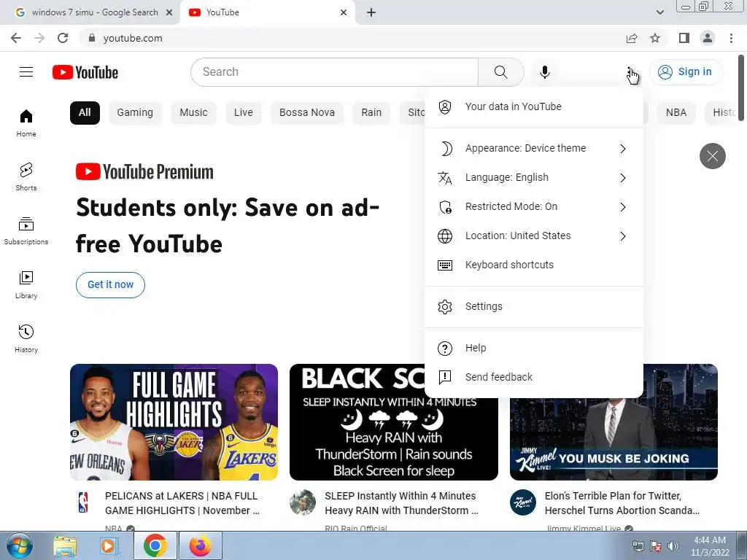The image size is (747, 560).
Task: Choose Send feedback
Action: [533, 377]
